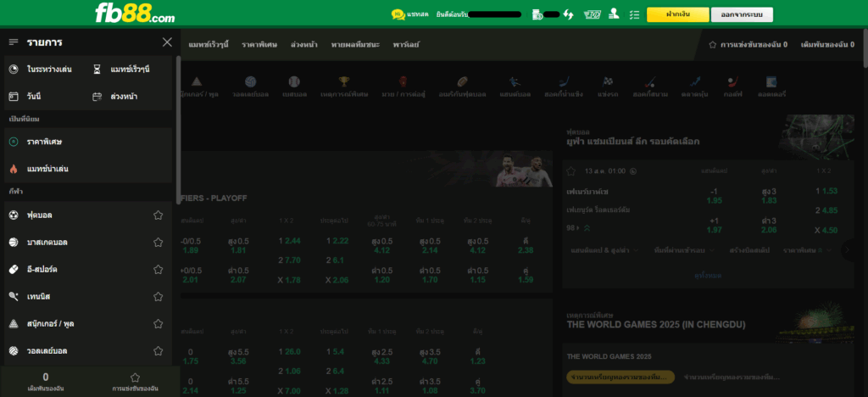The image size is (868, 397).
Task: Expand ราคาพิเศษ dropdown in match card
Action: (807, 250)
